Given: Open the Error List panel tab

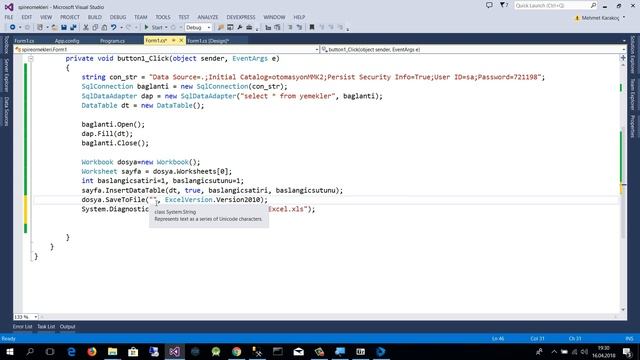Looking at the screenshot, I should (22, 327).
